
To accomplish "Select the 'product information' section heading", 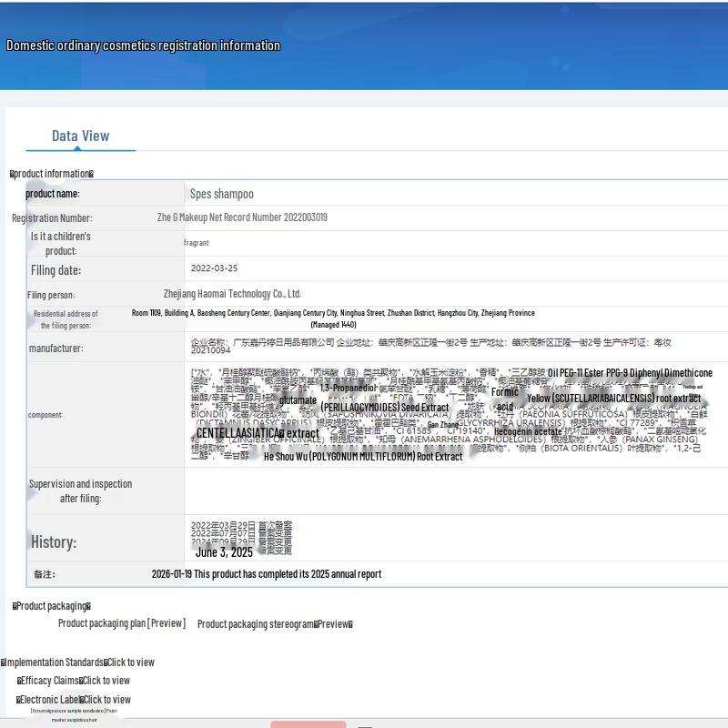I will [52, 174].
